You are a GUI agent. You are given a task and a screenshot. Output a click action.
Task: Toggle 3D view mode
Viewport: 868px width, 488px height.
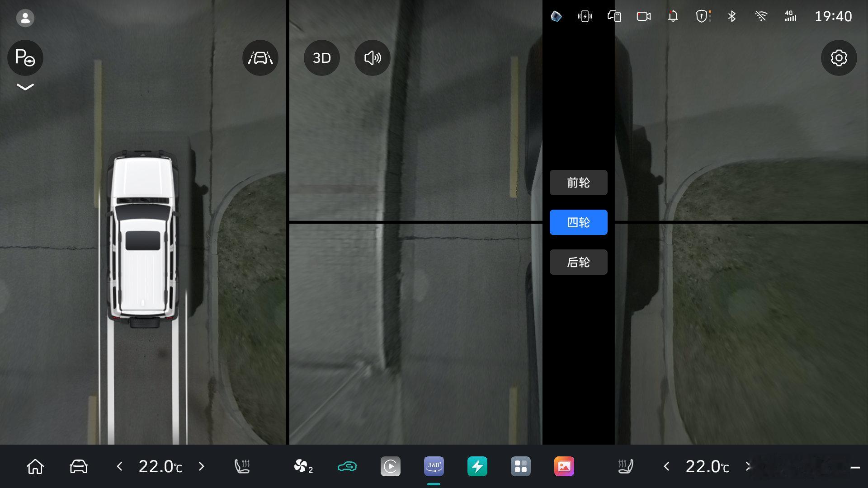[321, 57]
